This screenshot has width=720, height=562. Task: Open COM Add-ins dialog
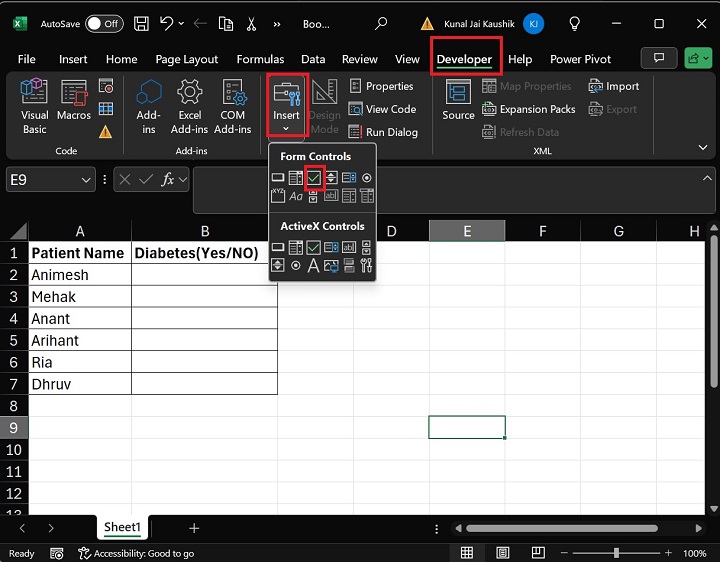[233, 106]
